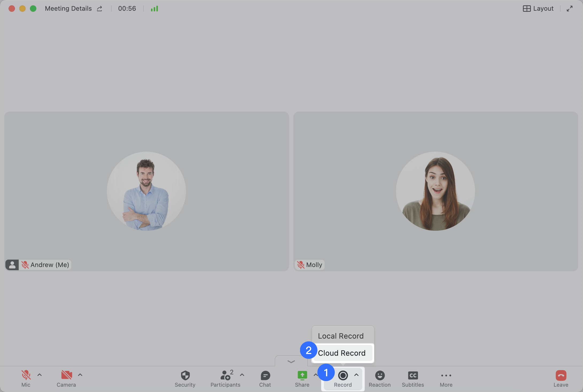Select Andrew's video tile

coord(147,191)
